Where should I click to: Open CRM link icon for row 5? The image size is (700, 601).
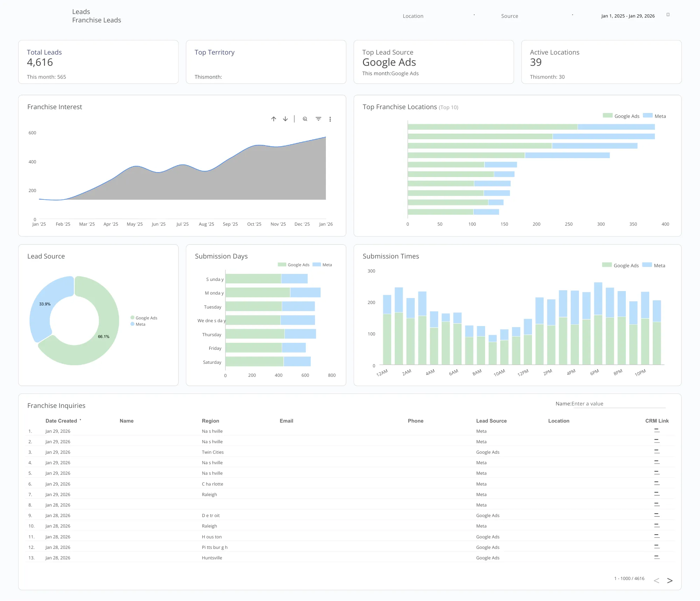pyautogui.click(x=657, y=473)
